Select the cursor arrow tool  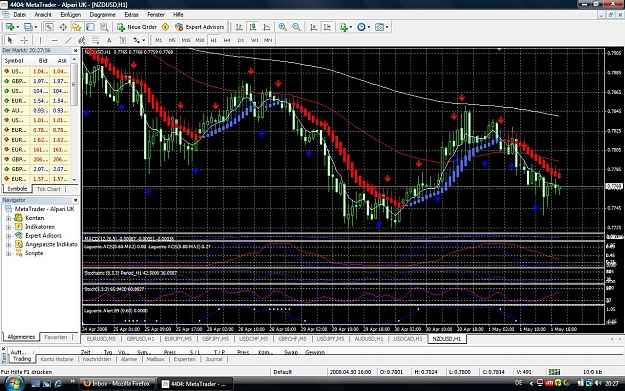click(10, 40)
